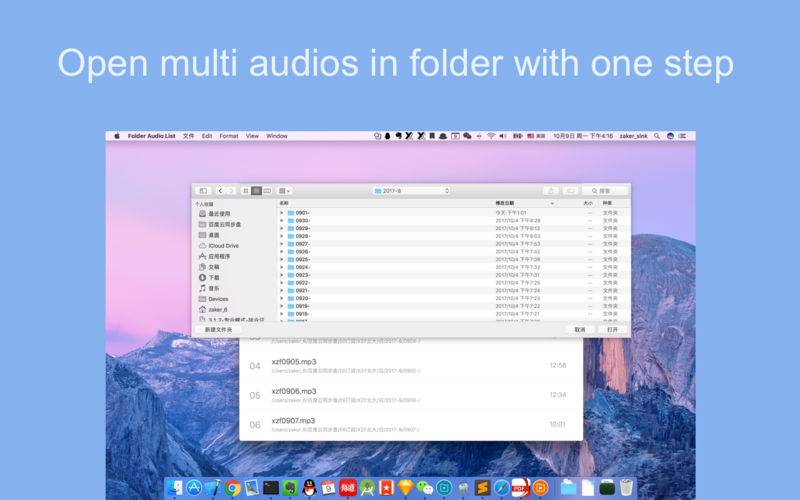Viewport: 800px width, 500px height.
Task: Sort by the date modified column header
Action: (x=524, y=203)
